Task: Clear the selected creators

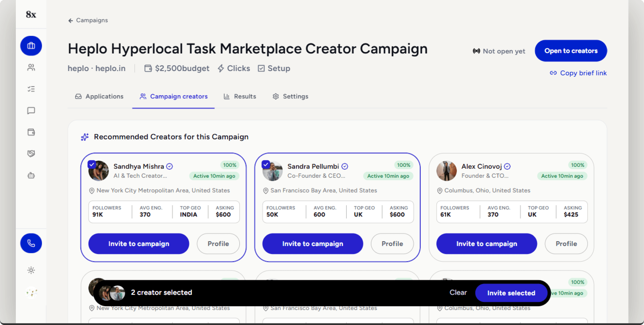Action: click(x=458, y=293)
